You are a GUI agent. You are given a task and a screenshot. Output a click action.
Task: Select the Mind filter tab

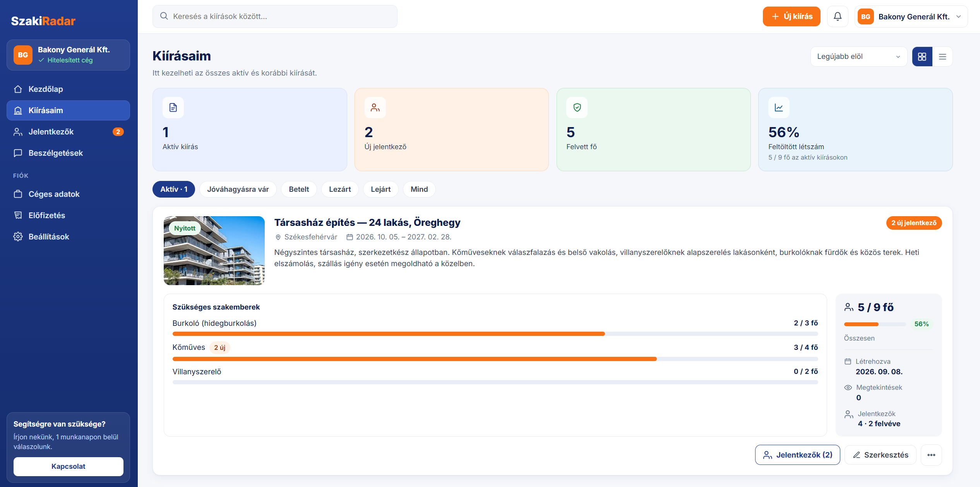pyautogui.click(x=419, y=189)
